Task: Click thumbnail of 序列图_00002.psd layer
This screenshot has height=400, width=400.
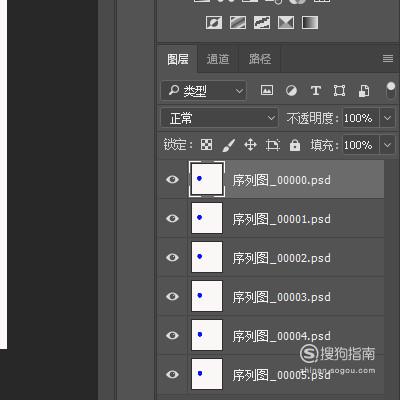Action: 207,257
